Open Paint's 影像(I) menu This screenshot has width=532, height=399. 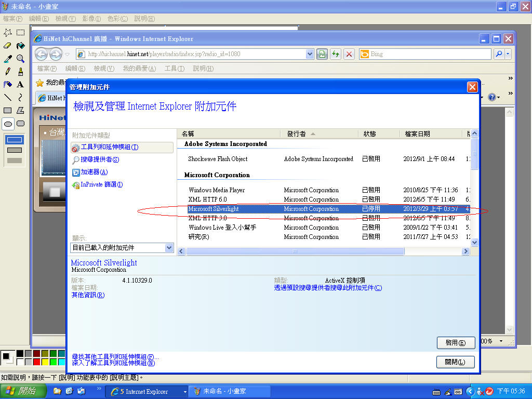tap(91, 19)
